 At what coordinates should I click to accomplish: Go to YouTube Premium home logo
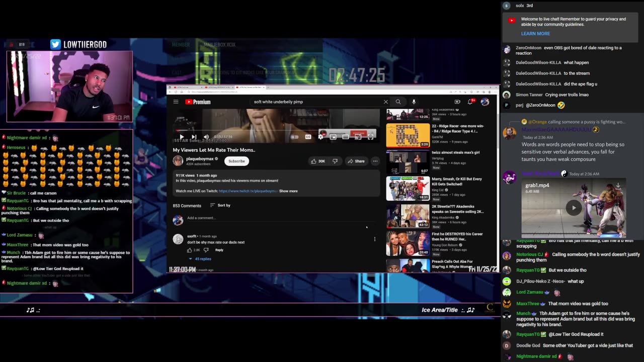198,102
